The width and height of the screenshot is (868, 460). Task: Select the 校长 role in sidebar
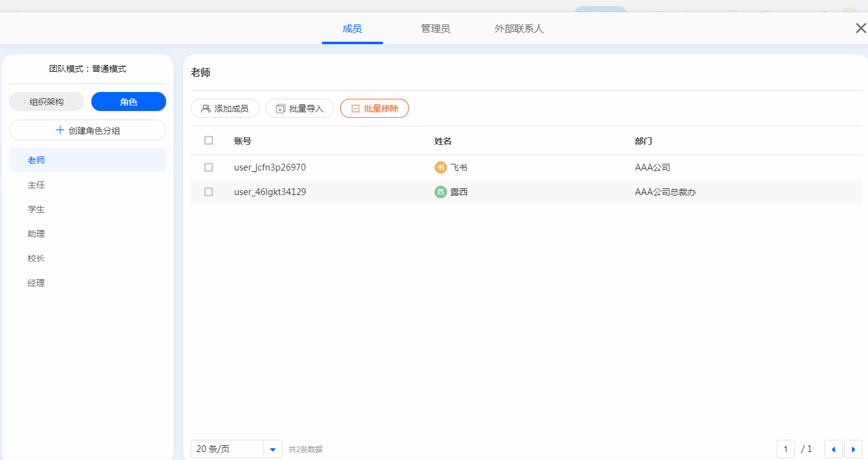(36, 258)
